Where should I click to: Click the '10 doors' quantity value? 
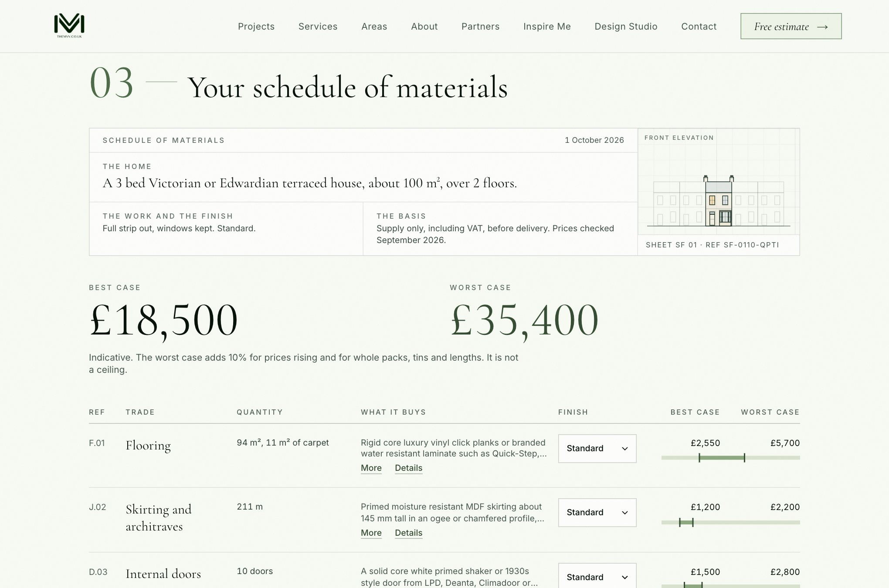(x=255, y=571)
